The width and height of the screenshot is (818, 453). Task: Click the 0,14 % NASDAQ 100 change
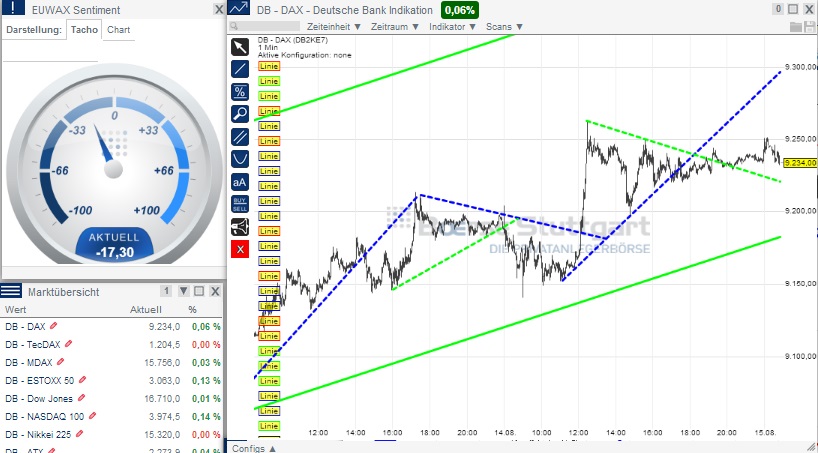206,416
